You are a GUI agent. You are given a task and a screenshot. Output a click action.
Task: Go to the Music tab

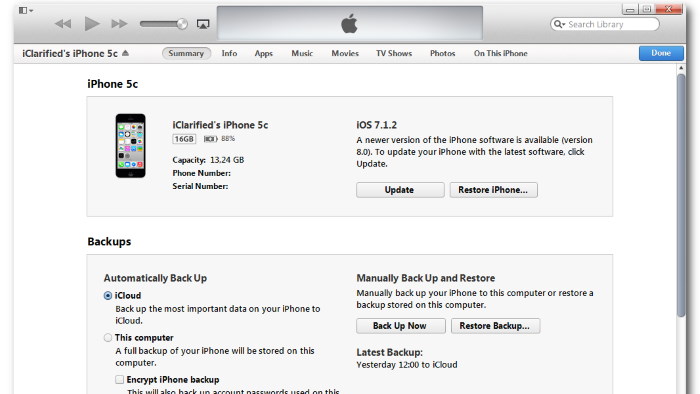coord(302,53)
